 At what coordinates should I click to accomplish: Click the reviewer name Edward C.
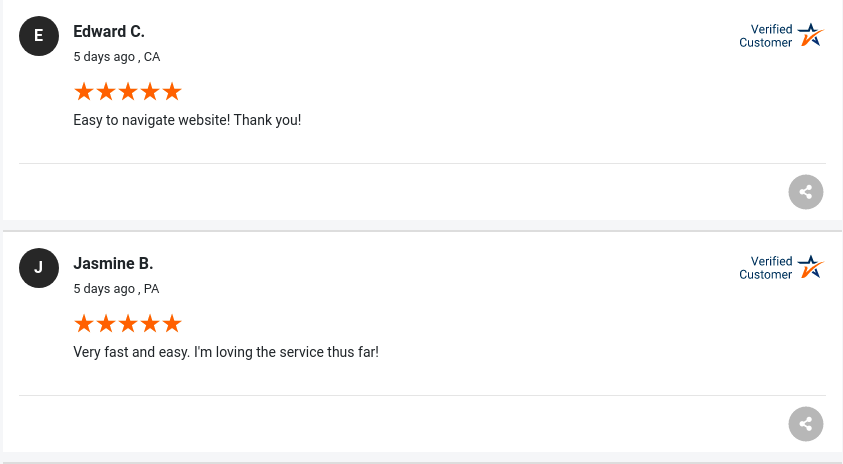click(x=109, y=32)
